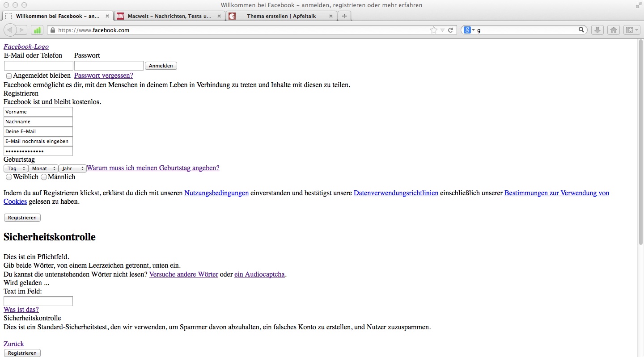Click the Vorname input field

click(38, 112)
